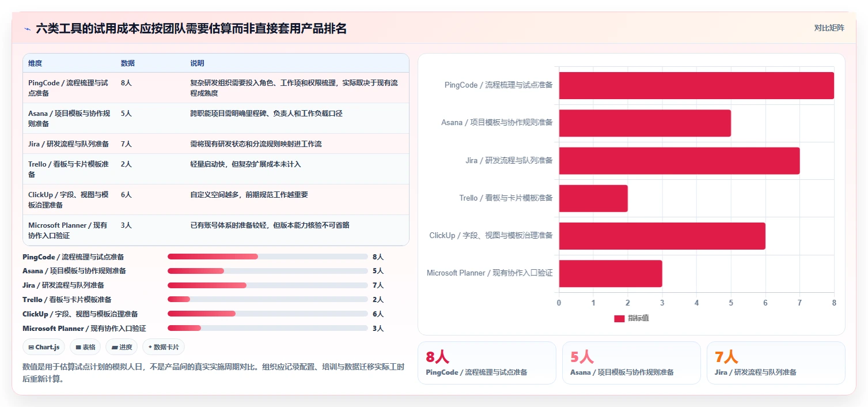Click the 3人 value in the table

click(126, 225)
